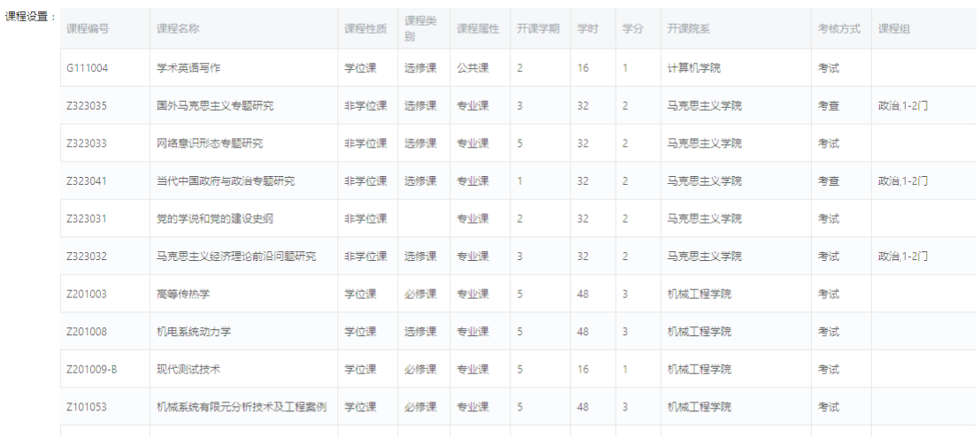Click 公共课 attribute cell
The height and width of the screenshot is (437, 980).
point(473,68)
